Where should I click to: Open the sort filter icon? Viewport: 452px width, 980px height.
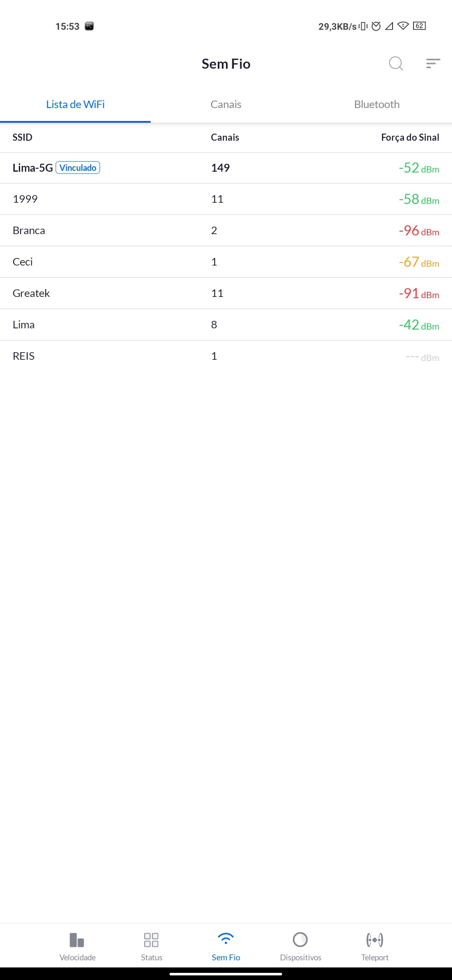coord(433,64)
